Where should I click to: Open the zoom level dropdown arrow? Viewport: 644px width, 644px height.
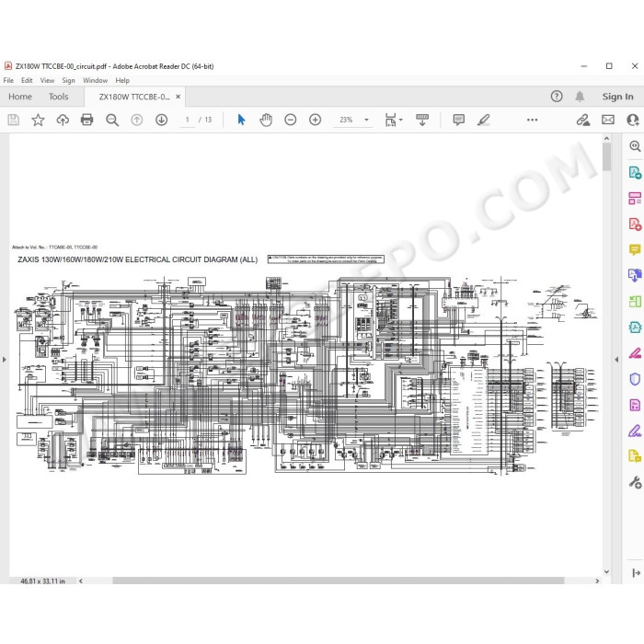point(366,120)
